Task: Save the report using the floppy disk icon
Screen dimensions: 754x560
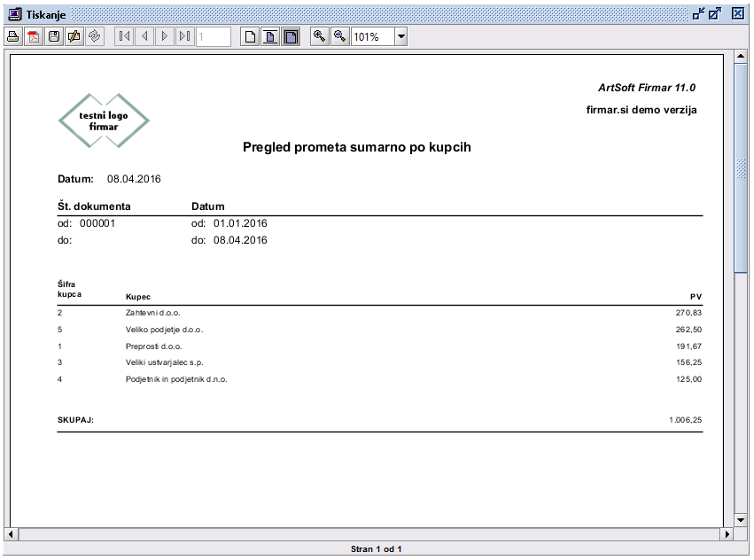Action: [x=54, y=36]
